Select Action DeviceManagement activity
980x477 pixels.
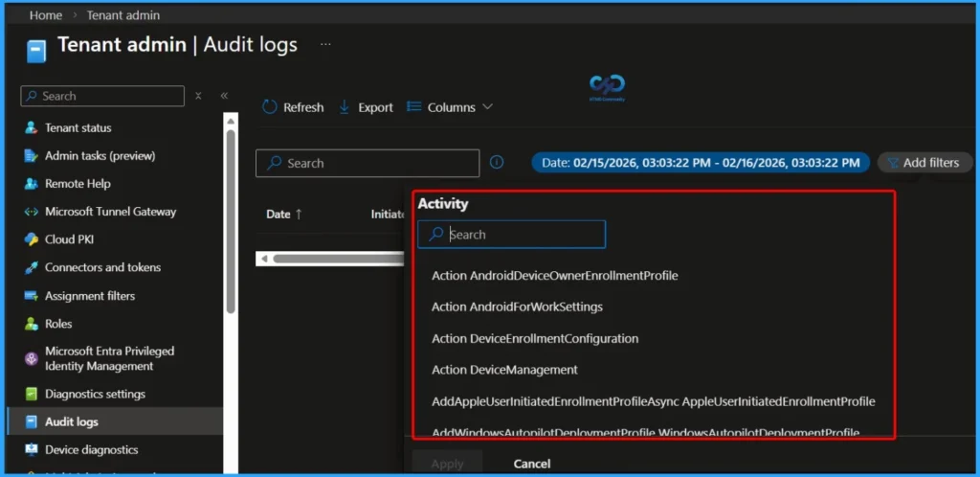tap(504, 370)
